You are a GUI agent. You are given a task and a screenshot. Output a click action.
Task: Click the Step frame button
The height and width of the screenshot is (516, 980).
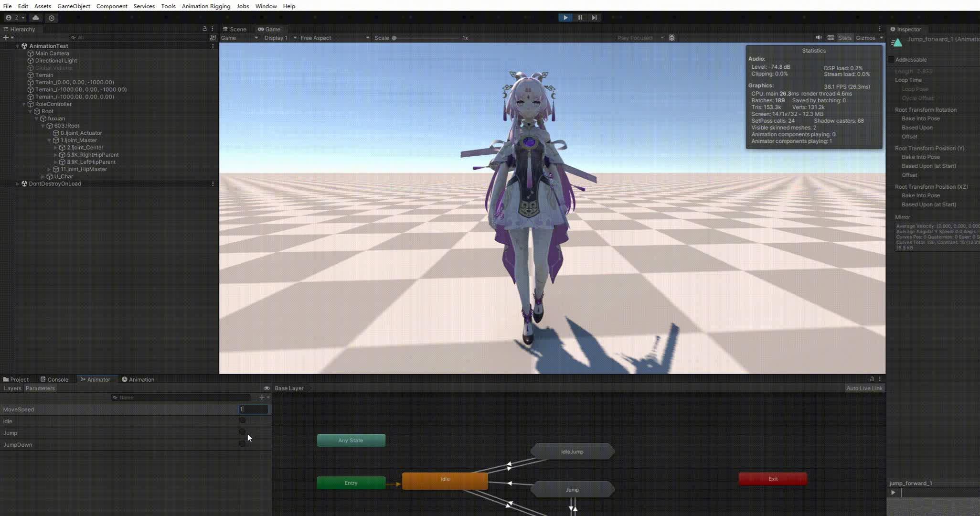(x=594, y=18)
